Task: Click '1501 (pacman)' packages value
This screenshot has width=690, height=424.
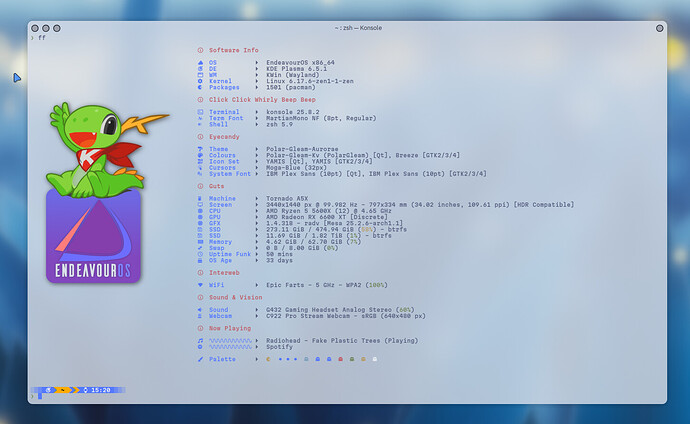Action: [x=290, y=88]
